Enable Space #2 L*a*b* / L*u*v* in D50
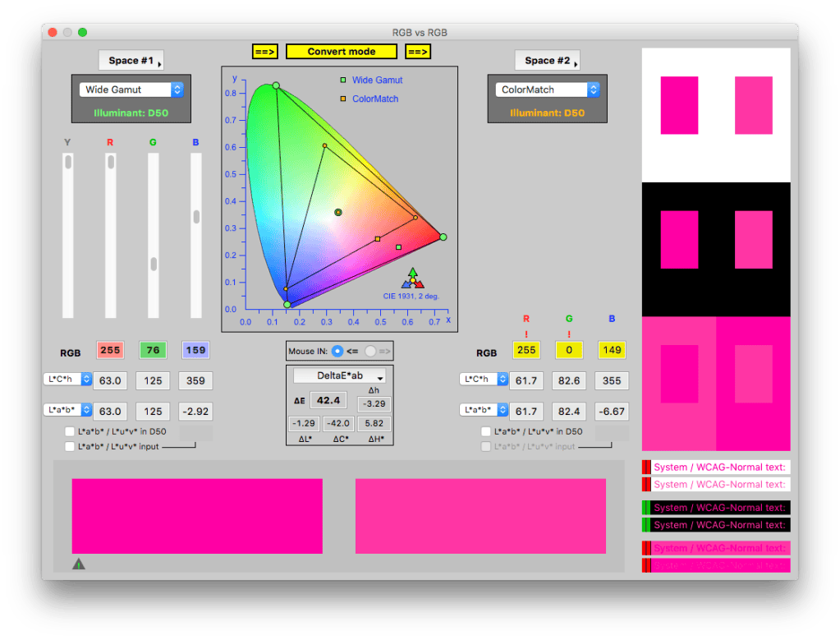840x640 pixels. click(486, 431)
